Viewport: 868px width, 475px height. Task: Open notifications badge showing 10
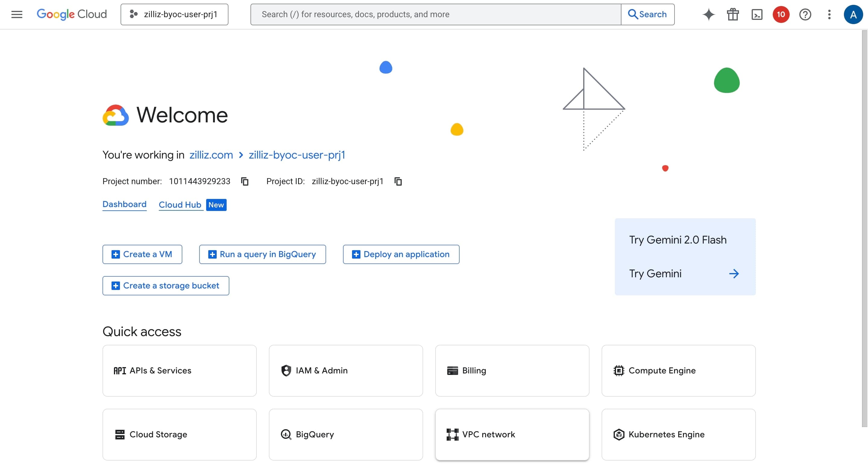click(x=781, y=14)
